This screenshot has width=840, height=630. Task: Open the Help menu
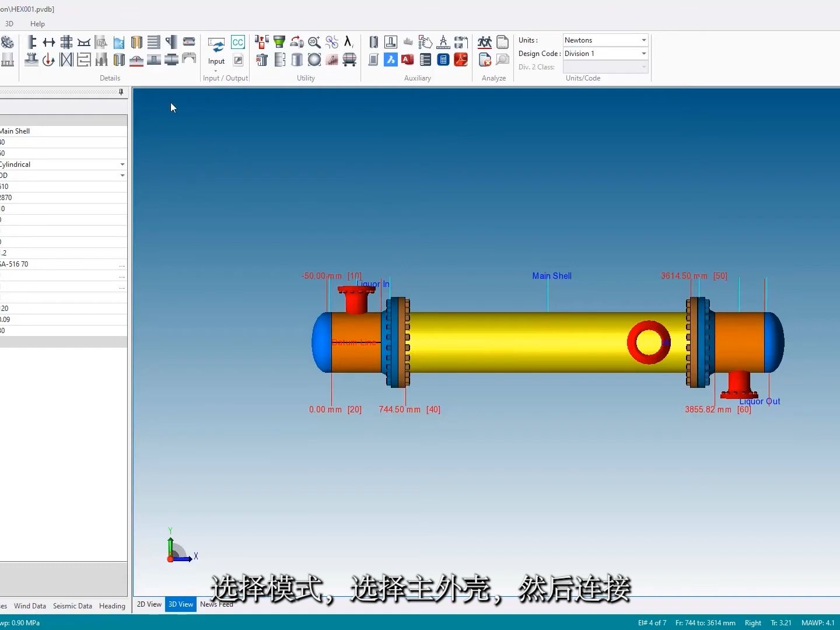(37, 24)
